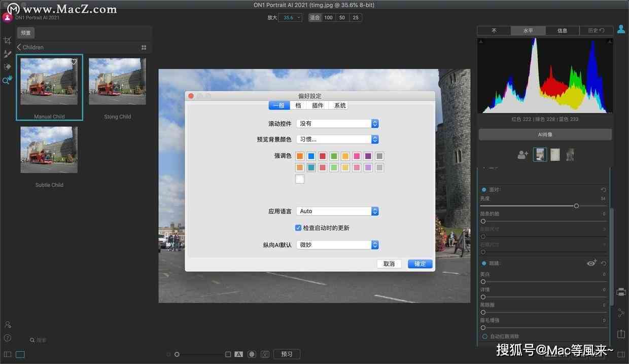This screenshot has height=364, width=629.
Task: Toggle the highlighted single-pane layout icon
Action: click(20, 354)
